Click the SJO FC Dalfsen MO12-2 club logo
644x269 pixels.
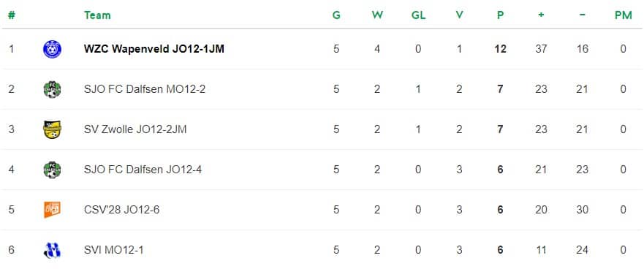point(52,89)
